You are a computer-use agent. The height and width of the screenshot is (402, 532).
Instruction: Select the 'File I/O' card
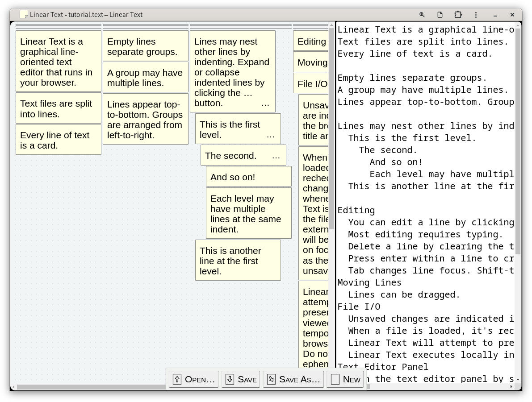point(311,83)
